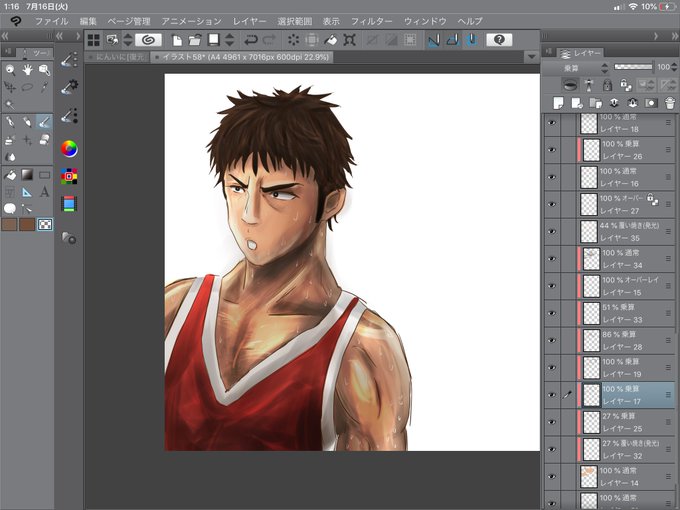Screen dimensions: 680x510
Task: Select the レイヤー panel tab
Action: [580, 53]
